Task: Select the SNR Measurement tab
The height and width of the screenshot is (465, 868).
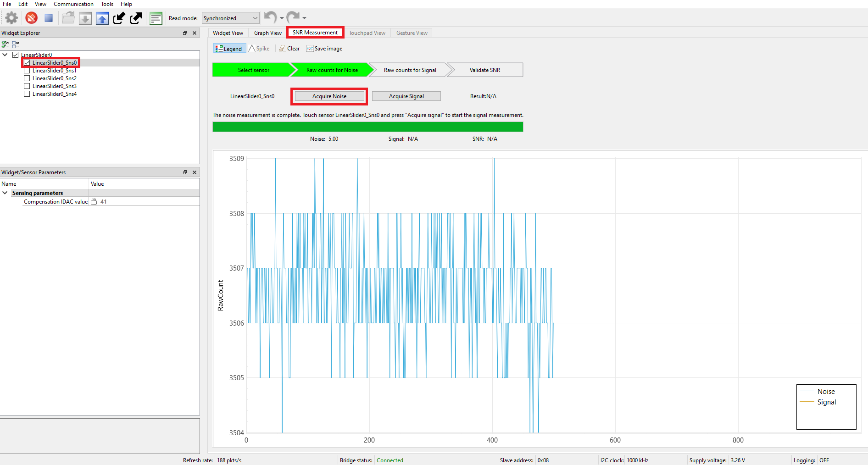Action: 315,33
